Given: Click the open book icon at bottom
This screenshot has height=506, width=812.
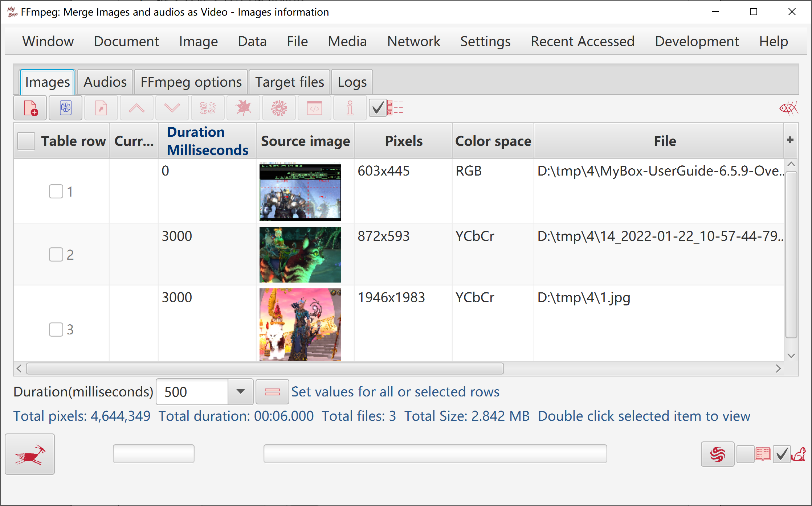Looking at the screenshot, I should coord(763,454).
